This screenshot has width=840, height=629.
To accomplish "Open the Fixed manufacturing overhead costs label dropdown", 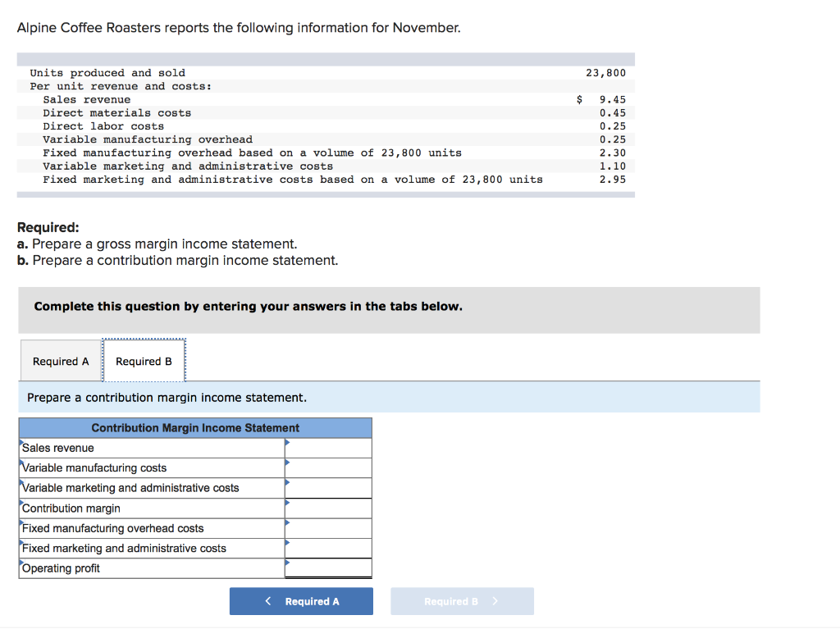I will click(152, 528).
